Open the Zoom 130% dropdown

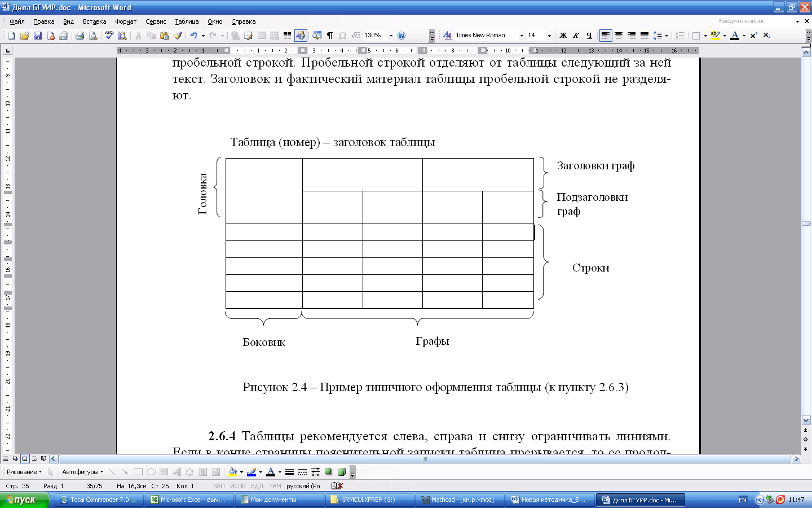[x=391, y=36]
